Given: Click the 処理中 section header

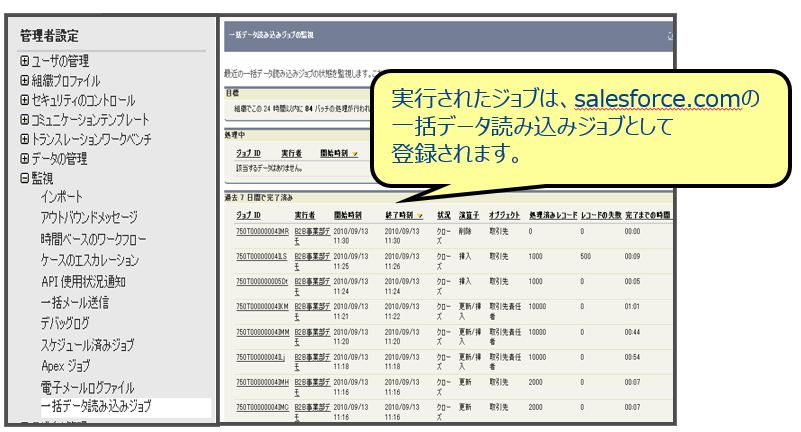Looking at the screenshot, I should click(x=235, y=135).
